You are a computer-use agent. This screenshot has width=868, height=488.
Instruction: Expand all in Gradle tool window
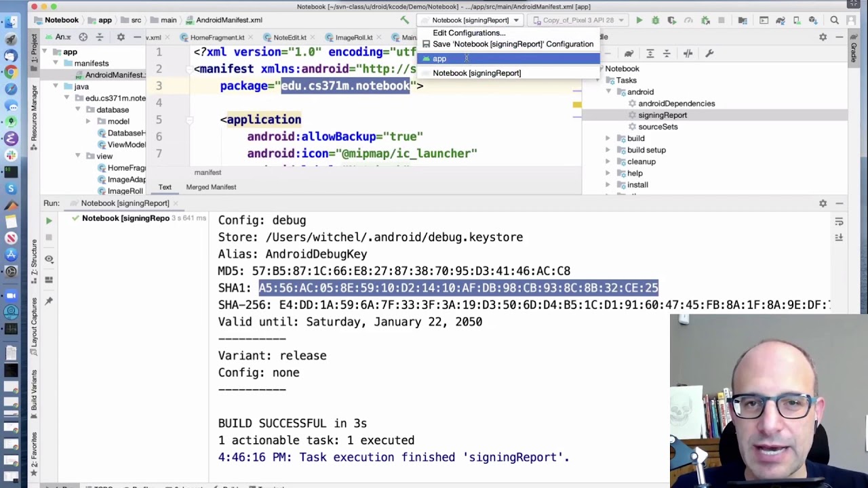click(x=650, y=54)
